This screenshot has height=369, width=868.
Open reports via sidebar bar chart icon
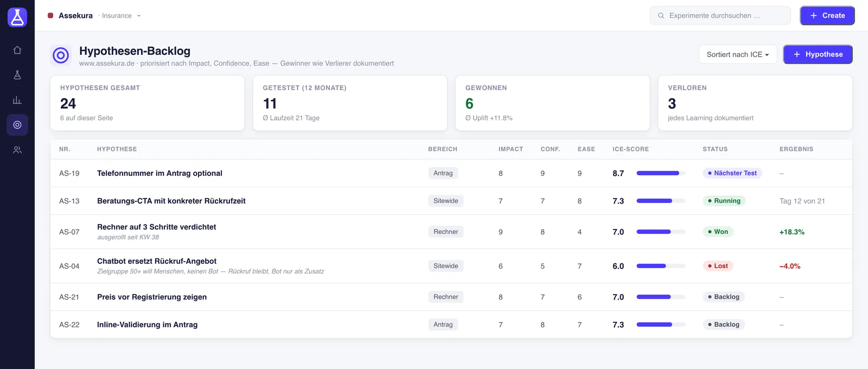tap(17, 100)
